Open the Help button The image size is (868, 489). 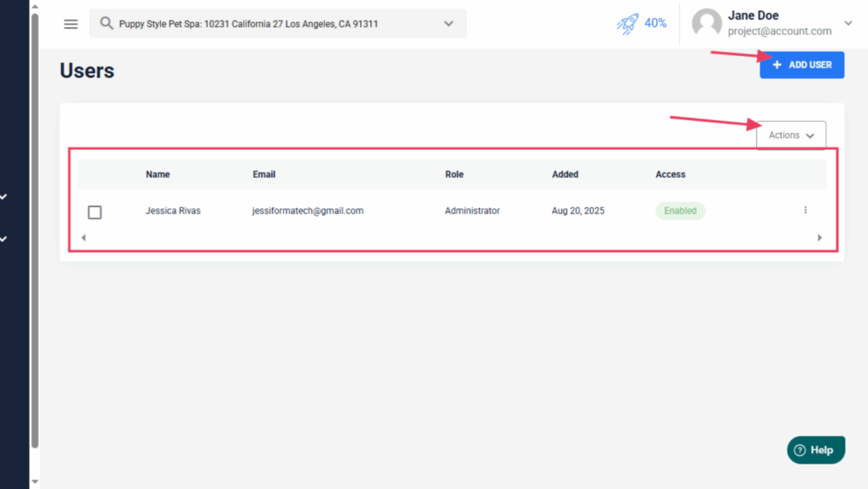pyautogui.click(x=815, y=450)
